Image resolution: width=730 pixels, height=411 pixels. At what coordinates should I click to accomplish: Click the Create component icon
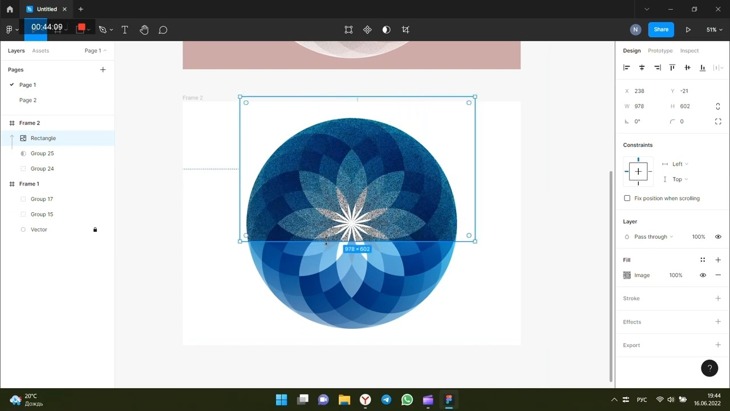click(367, 30)
